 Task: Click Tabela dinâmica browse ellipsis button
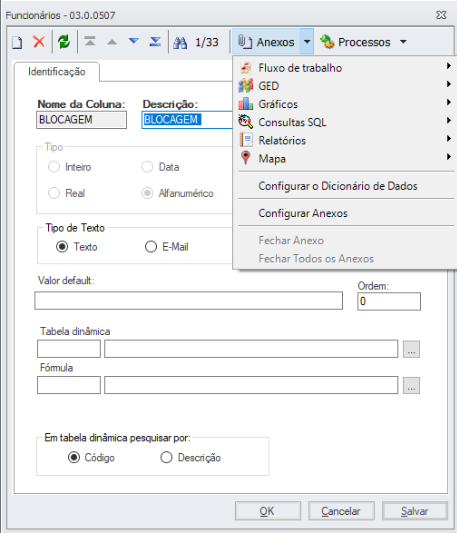click(x=411, y=349)
